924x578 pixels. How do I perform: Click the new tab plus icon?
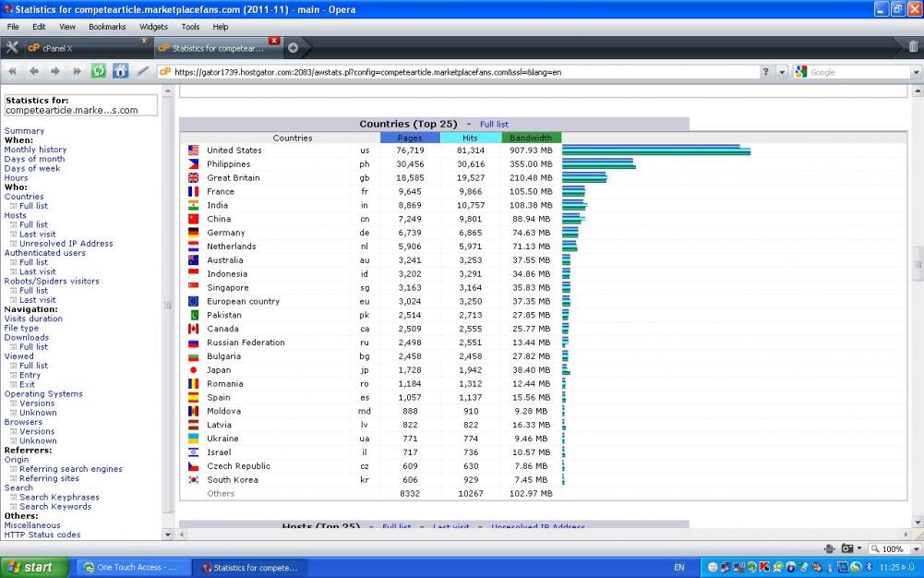(294, 47)
